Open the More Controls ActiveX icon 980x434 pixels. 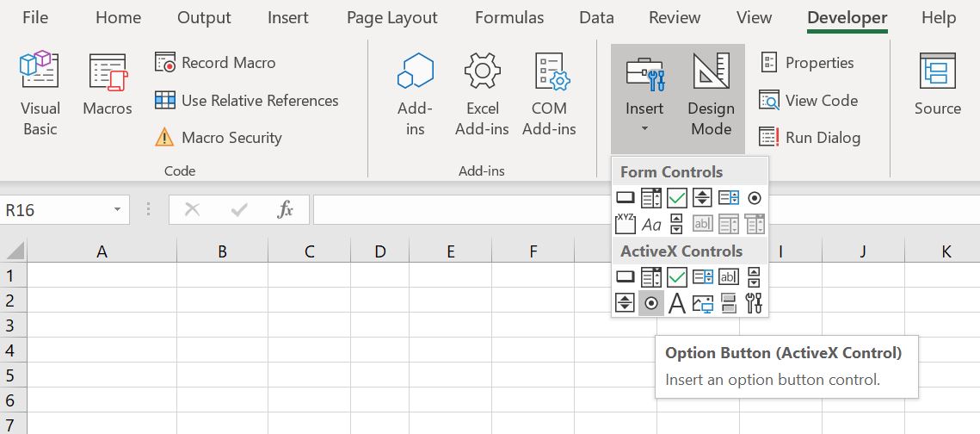pos(755,303)
